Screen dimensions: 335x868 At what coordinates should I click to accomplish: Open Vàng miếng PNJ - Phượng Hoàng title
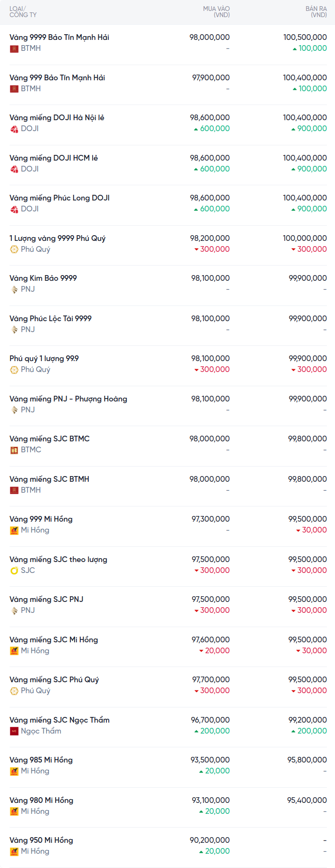click(68, 399)
